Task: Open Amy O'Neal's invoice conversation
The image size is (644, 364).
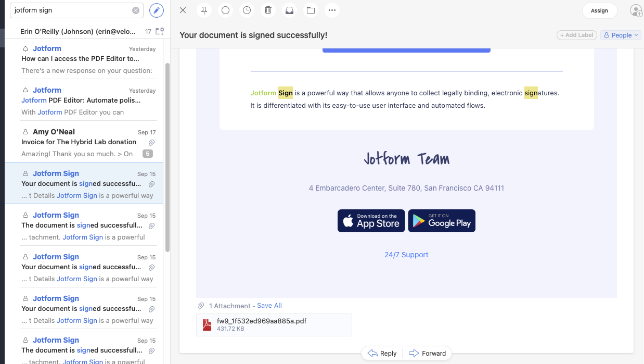Action: [84, 142]
